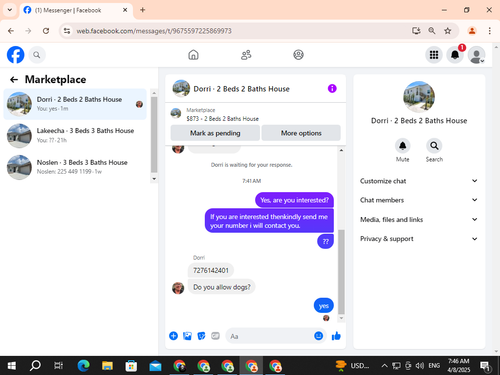
Task: Expand the Customize chat section
Action: tap(419, 181)
